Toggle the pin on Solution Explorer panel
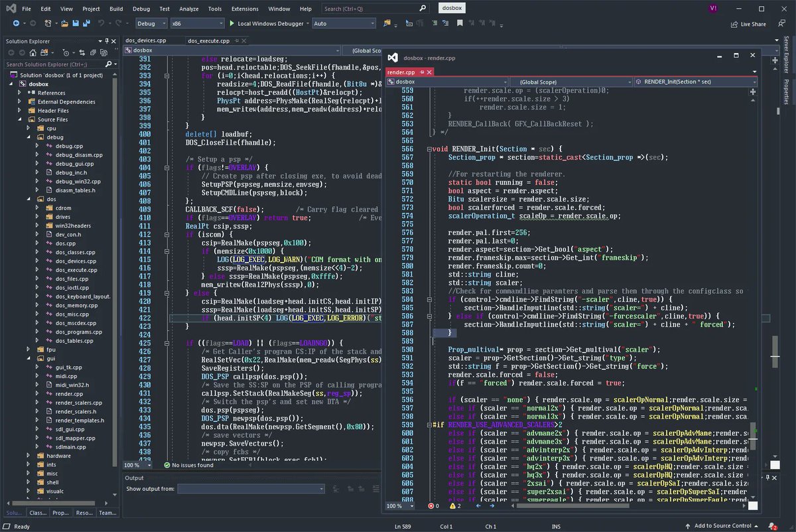 (x=107, y=41)
